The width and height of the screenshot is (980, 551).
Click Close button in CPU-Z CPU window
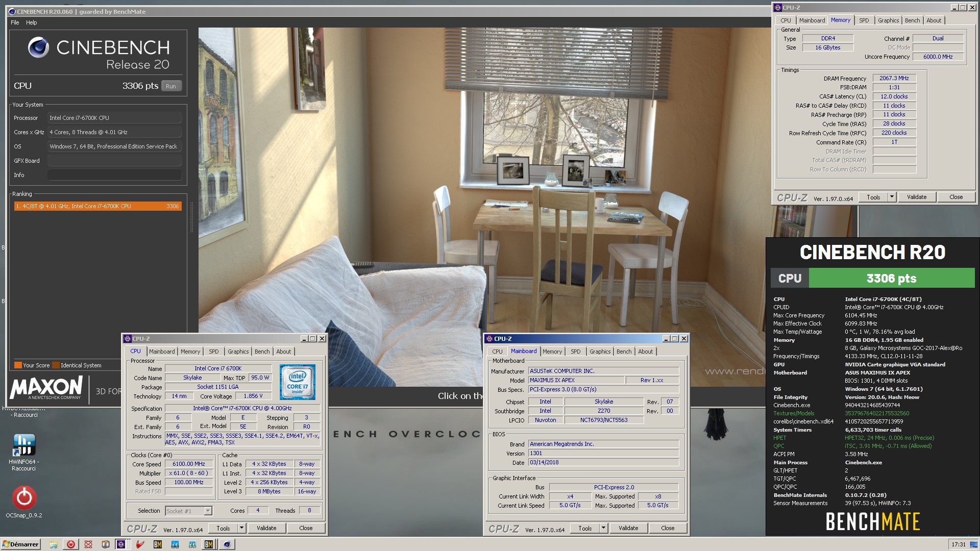306,528
